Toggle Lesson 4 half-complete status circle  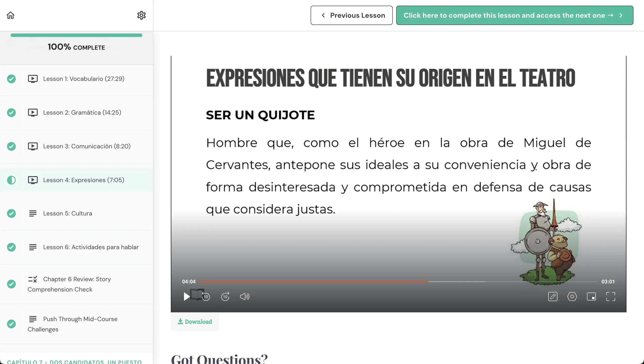coord(11,180)
